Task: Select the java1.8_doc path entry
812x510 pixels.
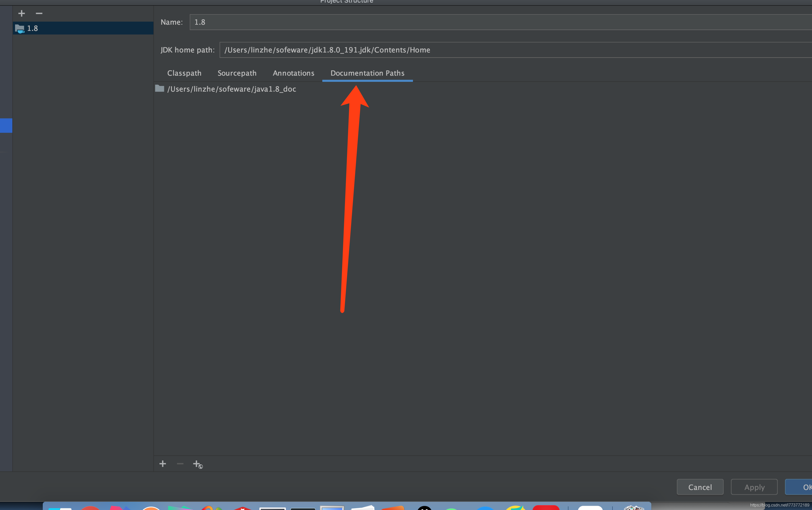Action: coord(232,89)
